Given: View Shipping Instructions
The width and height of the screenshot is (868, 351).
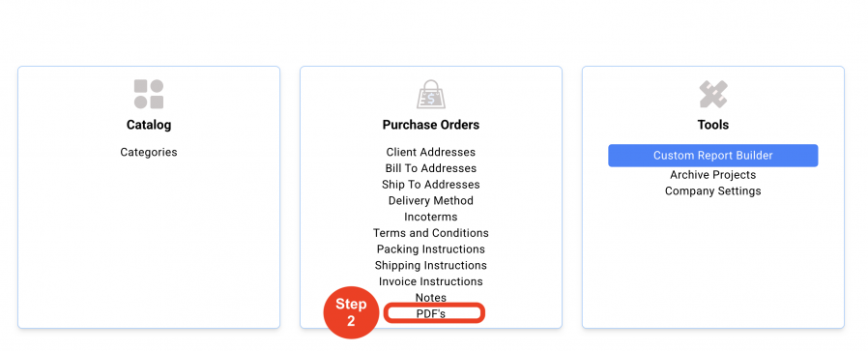Looking at the screenshot, I should pos(431,265).
